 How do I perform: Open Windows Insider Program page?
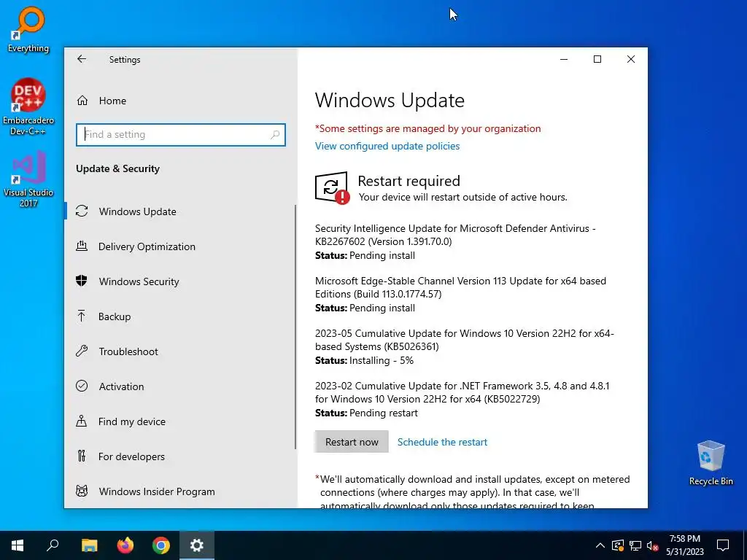coord(180,491)
